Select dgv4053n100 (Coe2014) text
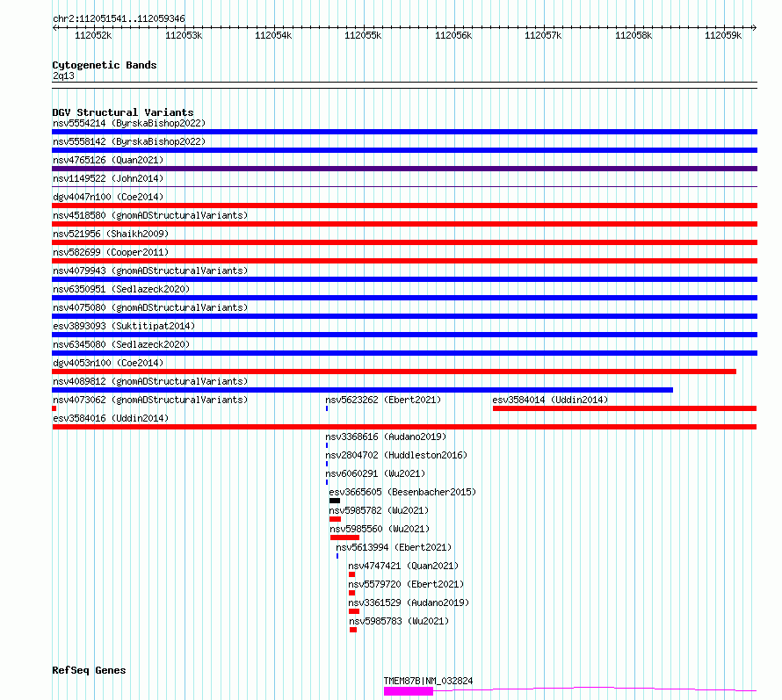Image resolution: width=782 pixels, height=700 pixels. click(108, 363)
